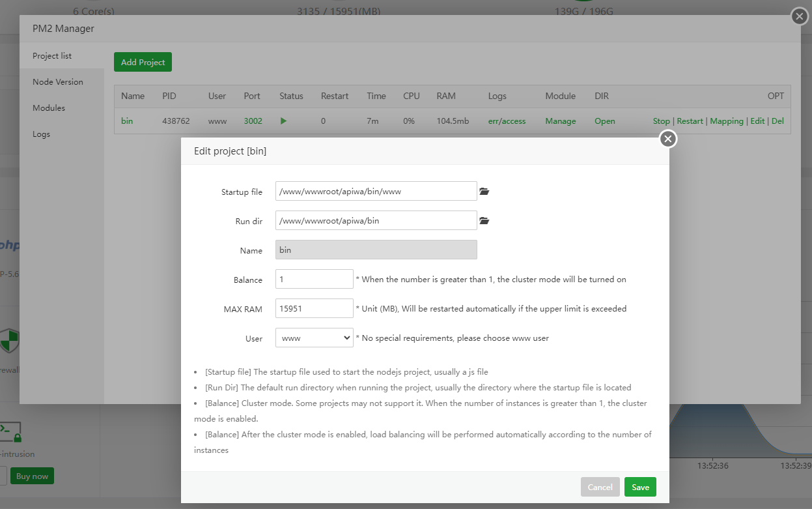Open the Modules tab in sidebar

pyautogui.click(x=49, y=108)
